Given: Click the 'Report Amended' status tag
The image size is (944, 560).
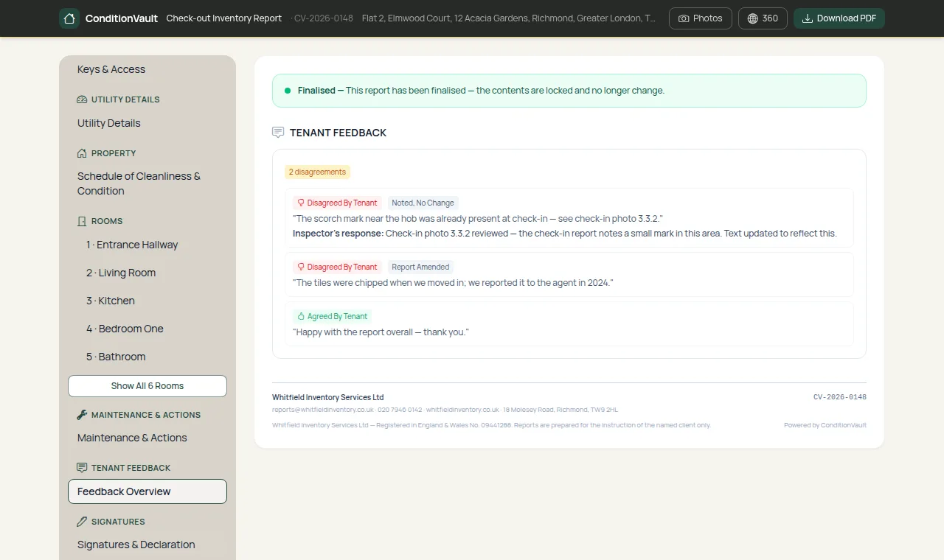Looking at the screenshot, I should (420, 267).
